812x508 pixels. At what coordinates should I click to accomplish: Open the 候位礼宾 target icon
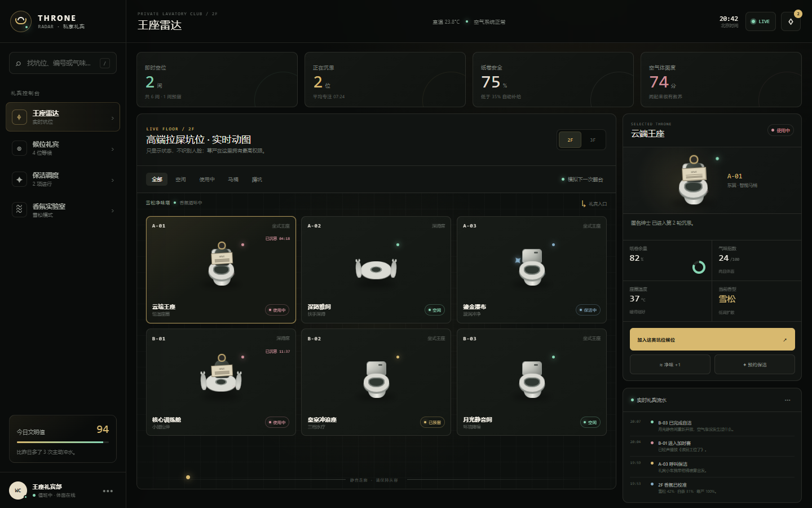19,148
